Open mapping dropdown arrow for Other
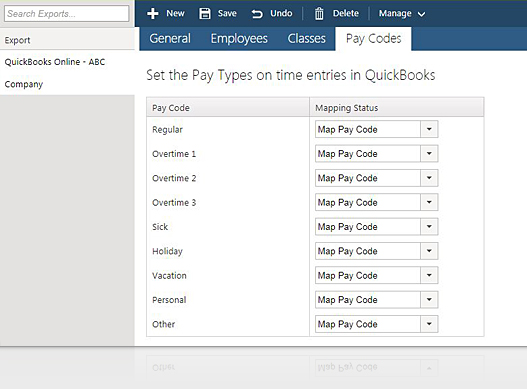This screenshot has width=527, height=389. (x=429, y=324)
